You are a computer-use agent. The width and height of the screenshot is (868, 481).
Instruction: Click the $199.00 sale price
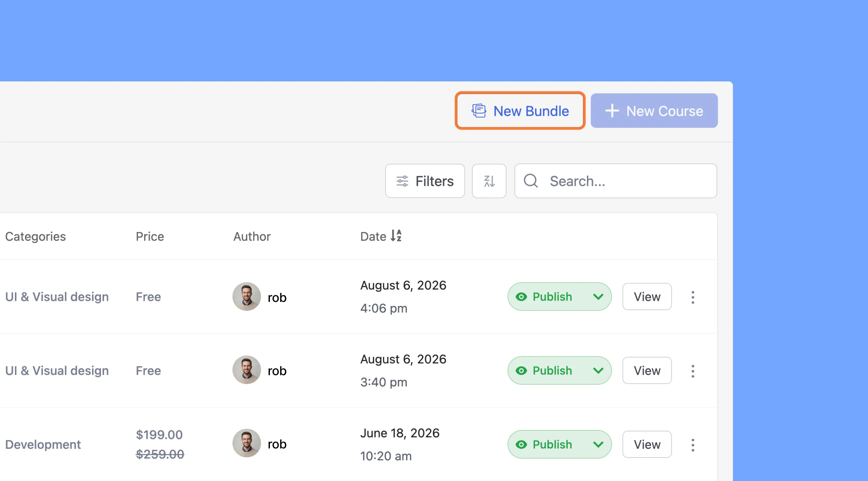click(159, 435)
